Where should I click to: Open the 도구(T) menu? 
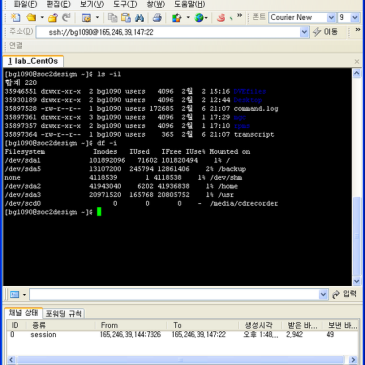[125, 4]
